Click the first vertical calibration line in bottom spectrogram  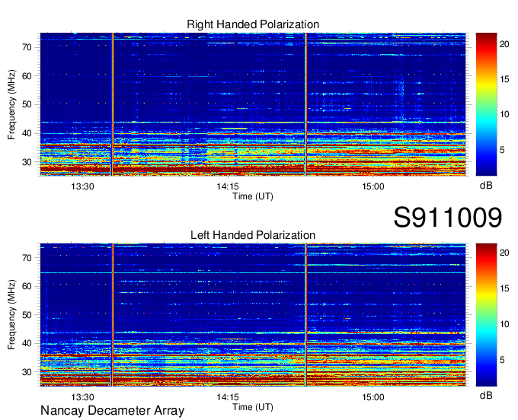tap(113, 315)
